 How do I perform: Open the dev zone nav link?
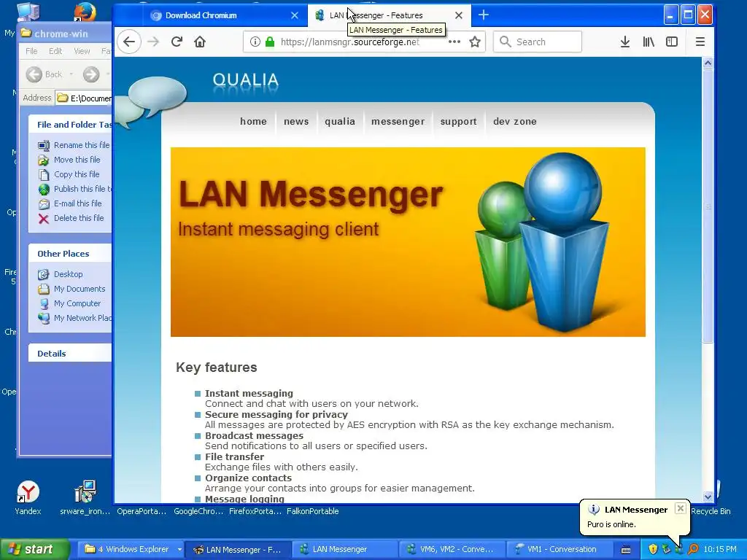pos(515,122)
